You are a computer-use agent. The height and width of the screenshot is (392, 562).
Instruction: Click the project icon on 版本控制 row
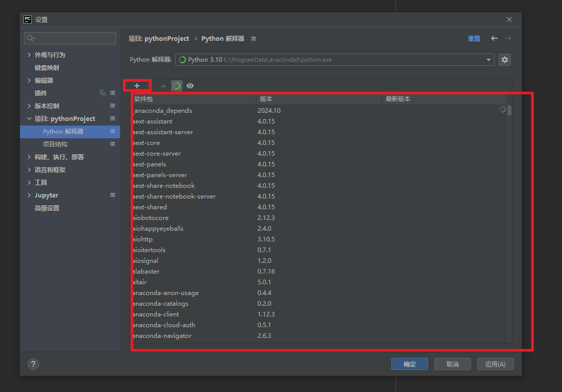tap(112, 106)
